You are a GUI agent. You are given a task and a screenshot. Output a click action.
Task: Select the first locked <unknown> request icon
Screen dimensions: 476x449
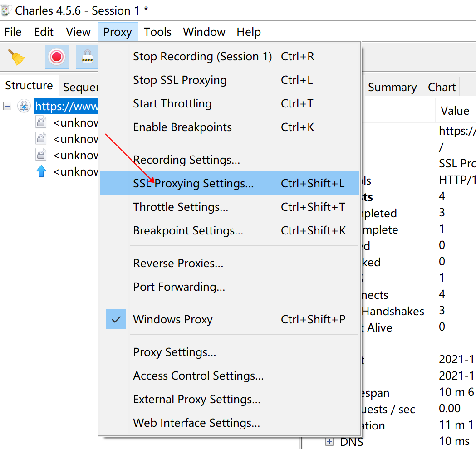click(41, 122)
